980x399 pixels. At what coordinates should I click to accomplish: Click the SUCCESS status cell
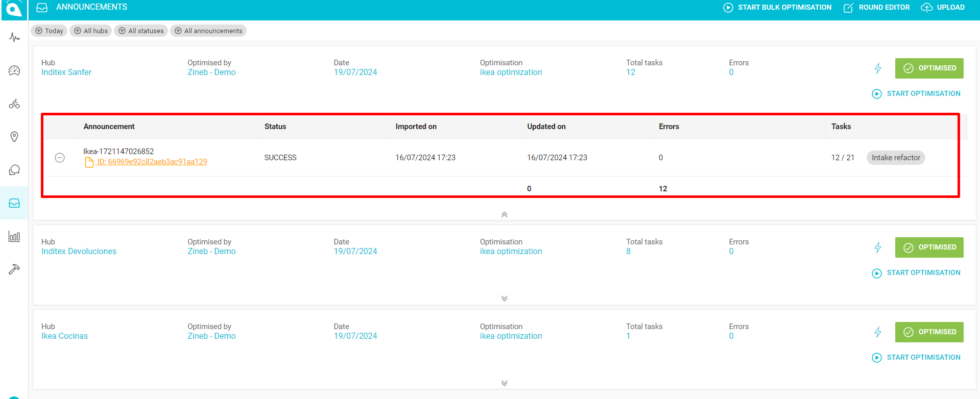point(280,158)
